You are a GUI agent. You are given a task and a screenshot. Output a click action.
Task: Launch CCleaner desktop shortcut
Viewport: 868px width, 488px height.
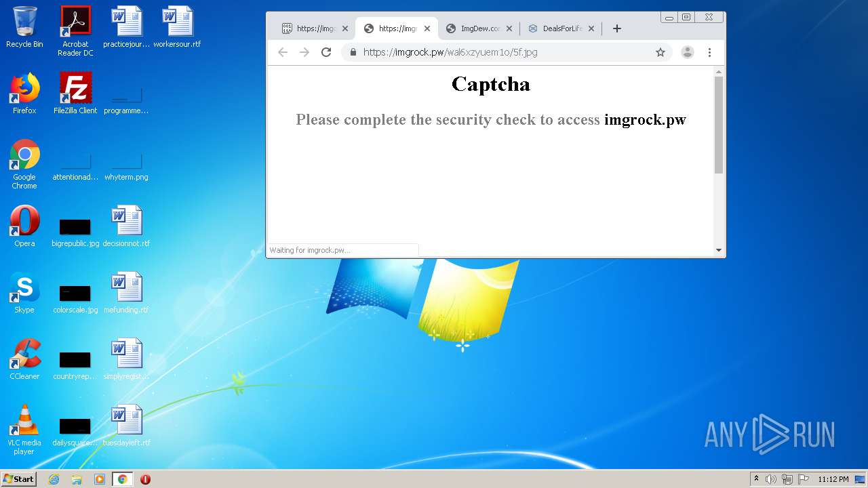click(24, 359)
